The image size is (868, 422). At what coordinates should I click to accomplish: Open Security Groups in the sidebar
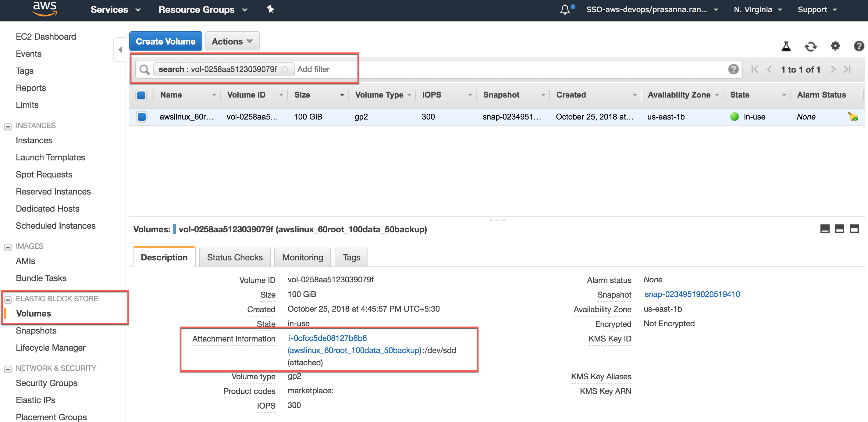coord(47,383)
